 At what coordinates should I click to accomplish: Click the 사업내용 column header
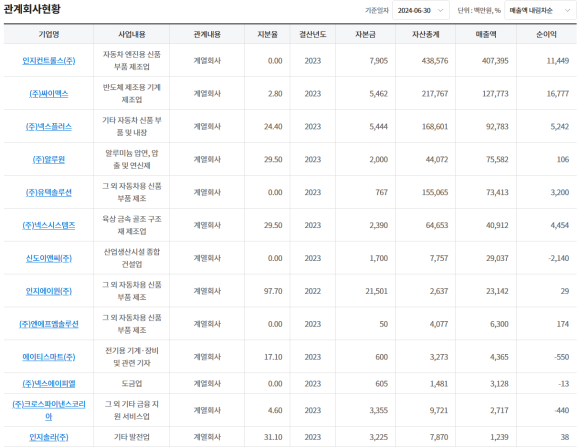click(x=132, y=34)
